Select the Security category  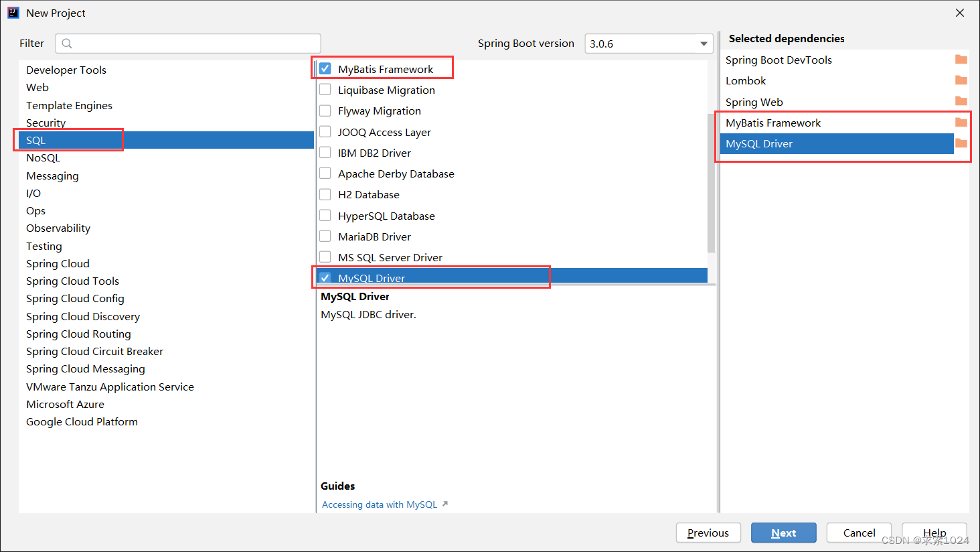point(166,123)
